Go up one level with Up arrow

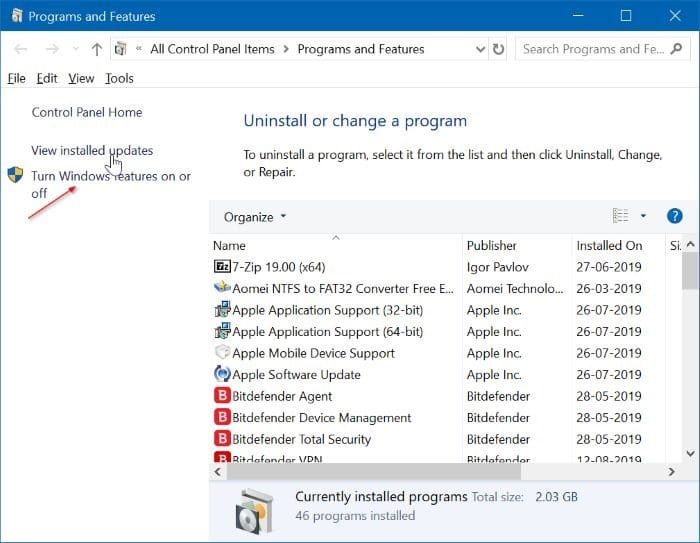click(96, 49)
